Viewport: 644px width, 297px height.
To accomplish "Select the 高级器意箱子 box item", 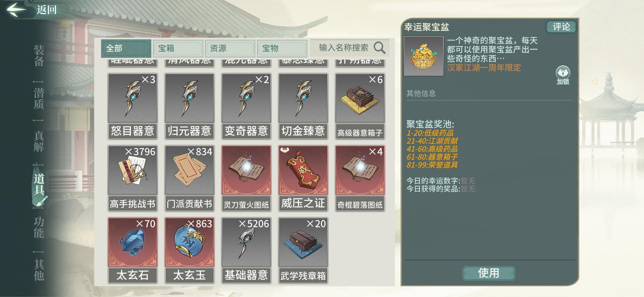I will point(360,98).
